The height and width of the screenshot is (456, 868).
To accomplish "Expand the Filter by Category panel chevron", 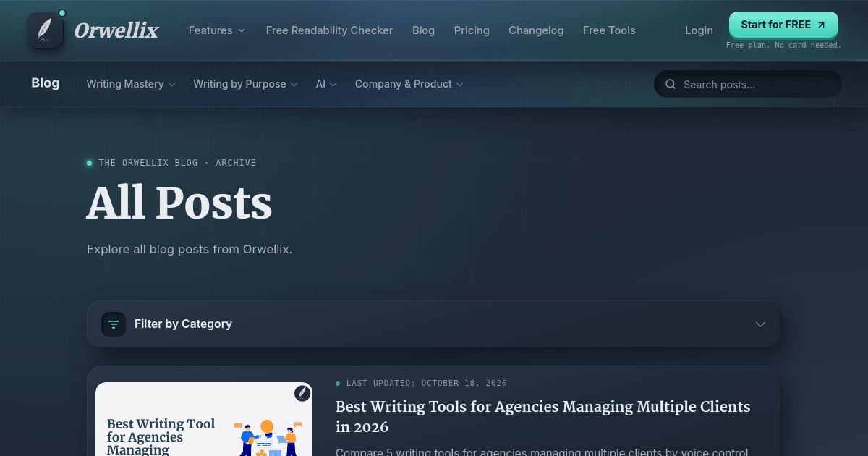I will [760, 324].
